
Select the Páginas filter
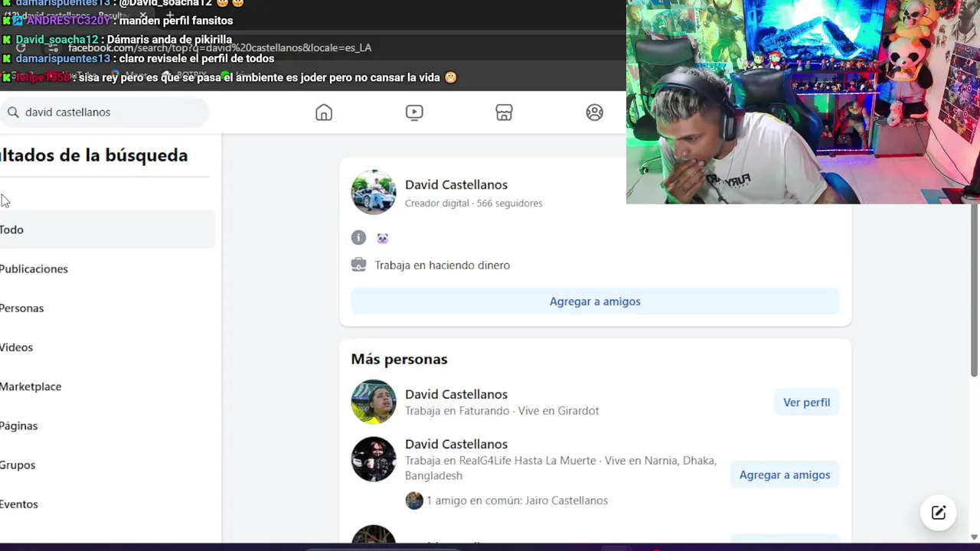[106, 425]
